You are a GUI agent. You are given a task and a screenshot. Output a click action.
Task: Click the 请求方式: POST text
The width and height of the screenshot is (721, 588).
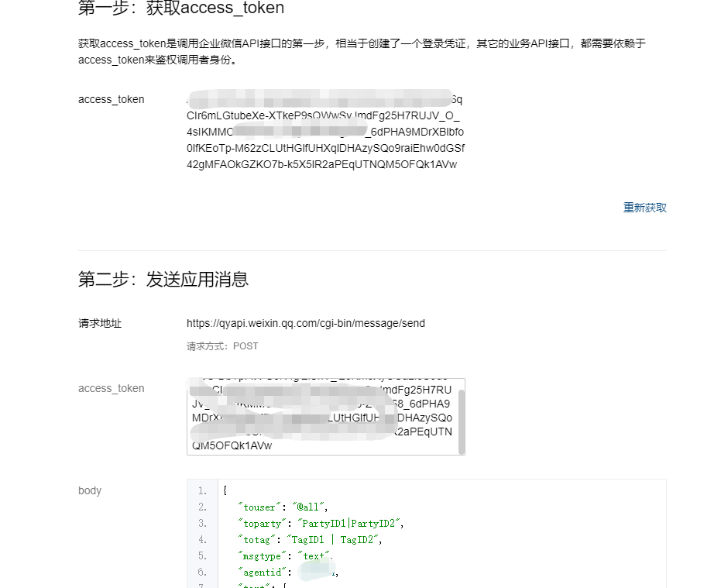(222, 346)
